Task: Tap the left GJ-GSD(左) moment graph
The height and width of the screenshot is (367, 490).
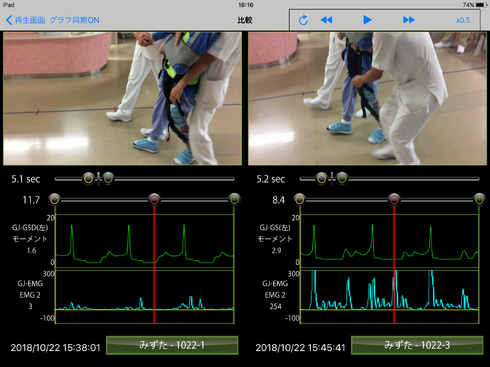Action: 144,241
